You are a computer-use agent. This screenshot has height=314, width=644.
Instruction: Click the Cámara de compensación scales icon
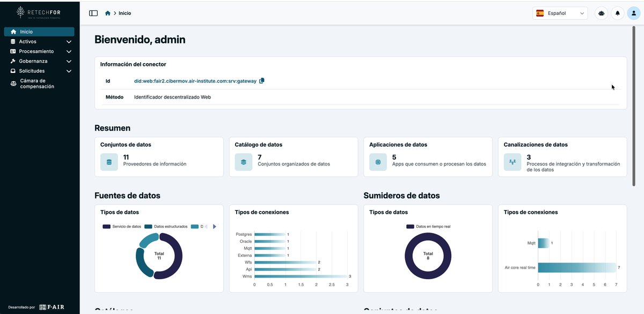(13, 84)
